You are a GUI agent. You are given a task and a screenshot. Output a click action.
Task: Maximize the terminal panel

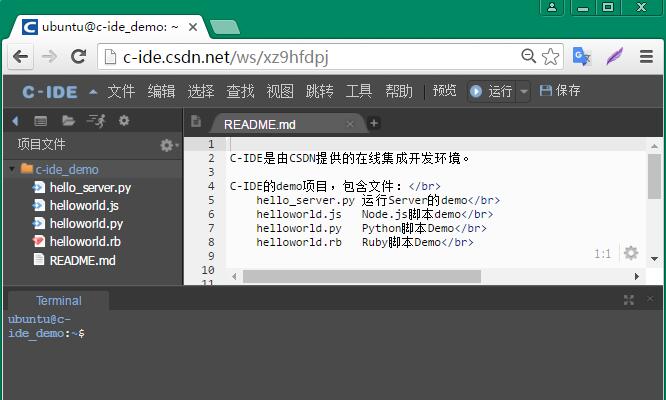(629, 300)
